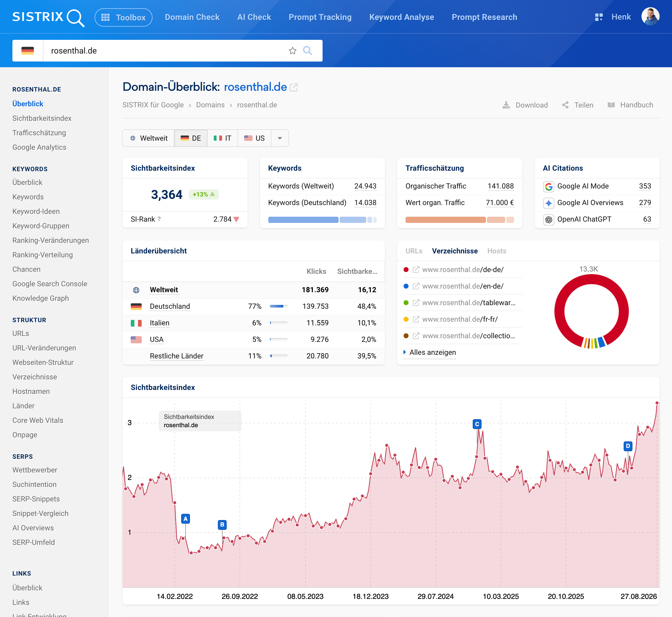The height and width of the screenshot is (617, 672).
Task: Open Core Web Vitals in the sidebar
Action: pos(38,421)
